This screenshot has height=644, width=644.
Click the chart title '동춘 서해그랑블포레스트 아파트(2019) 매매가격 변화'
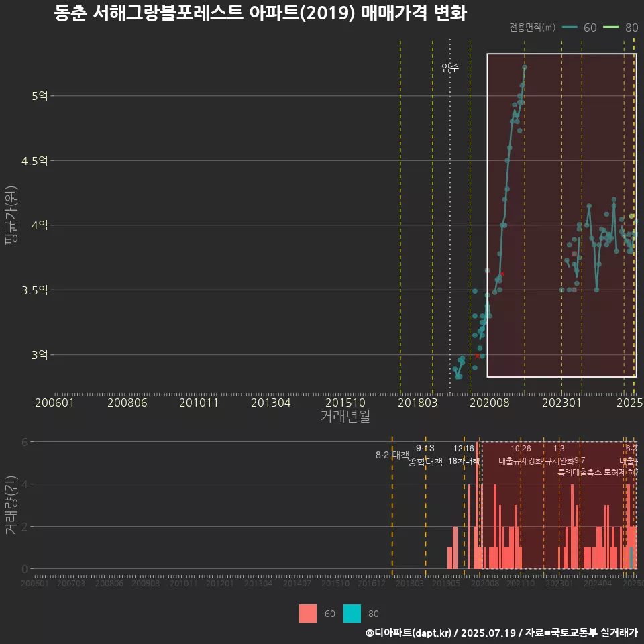(x=260, y=13)
